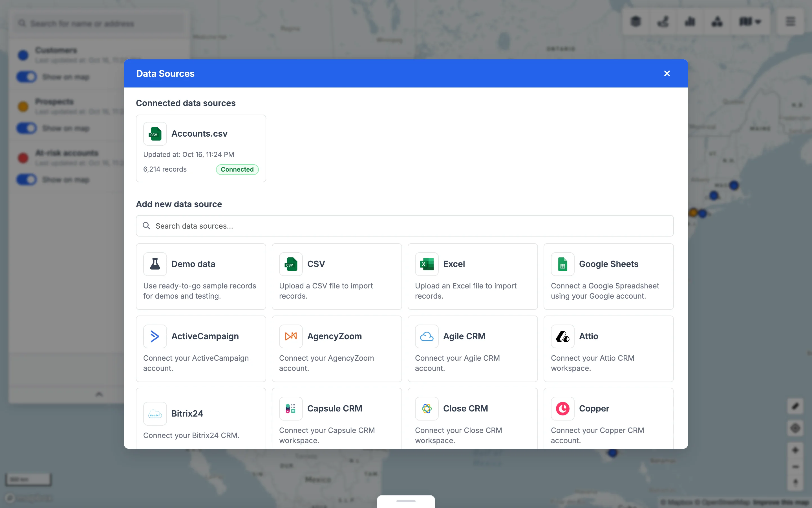
Task: Select the CSV file icon under Add new data source
Action: (291, 264)
